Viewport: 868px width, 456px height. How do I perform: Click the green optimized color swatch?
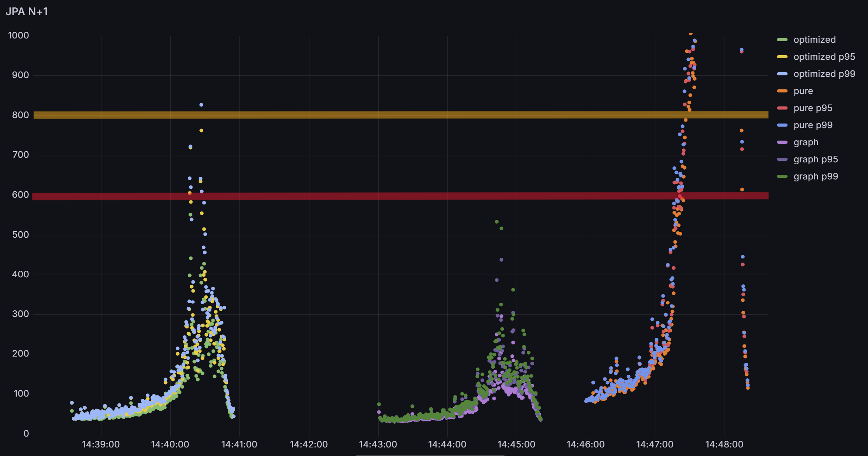[x=782, y=40]
